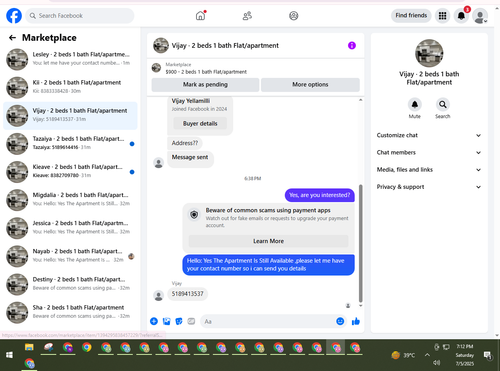Screen dimensions: 500x371
Task: Click Vijay's chat header title
Action: [225, 46]
